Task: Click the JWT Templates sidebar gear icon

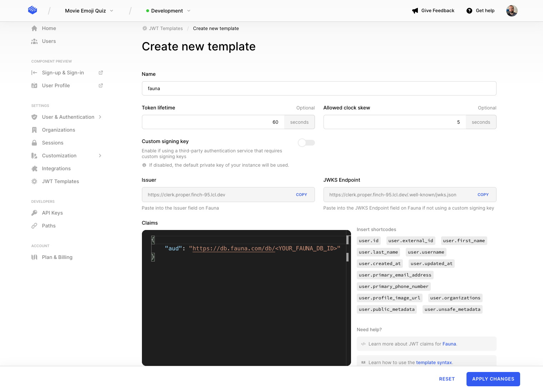Action: point(34,181)
